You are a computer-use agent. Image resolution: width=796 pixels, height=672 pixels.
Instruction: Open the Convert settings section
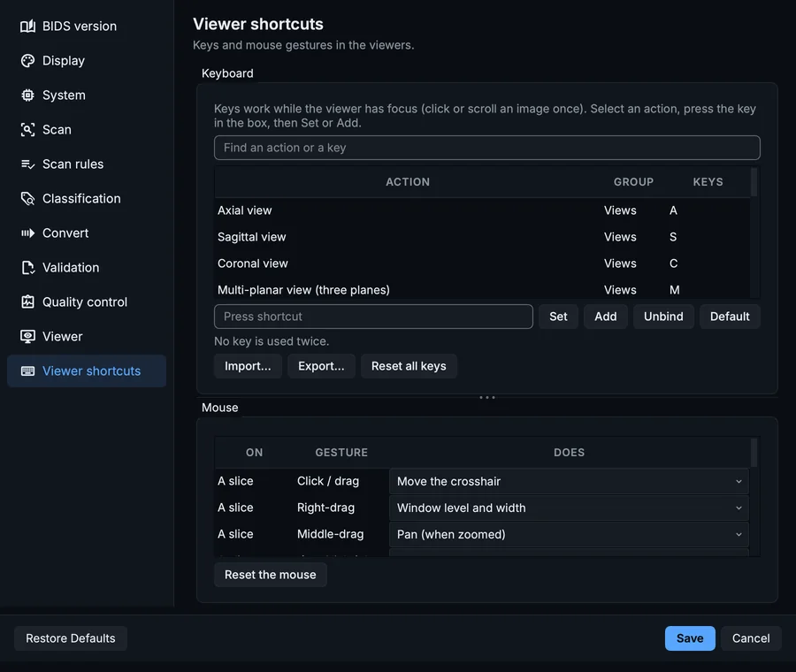(87, 233)
